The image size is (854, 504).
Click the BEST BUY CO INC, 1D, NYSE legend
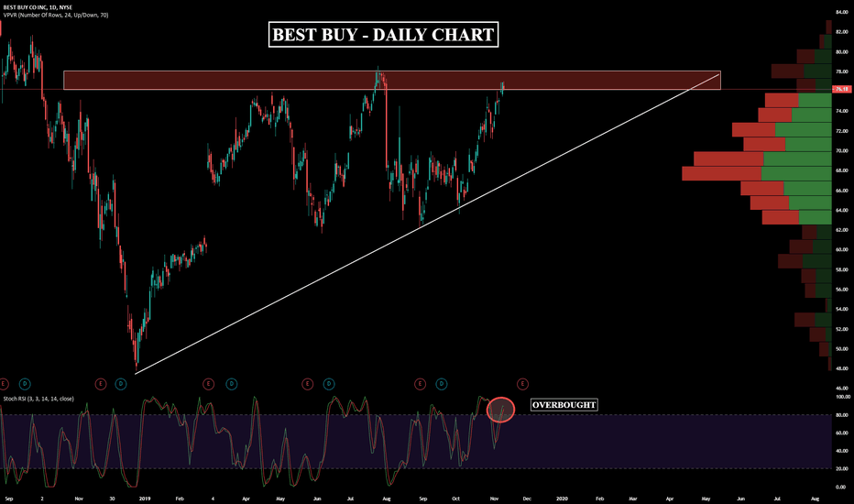(x=38, y=7)
